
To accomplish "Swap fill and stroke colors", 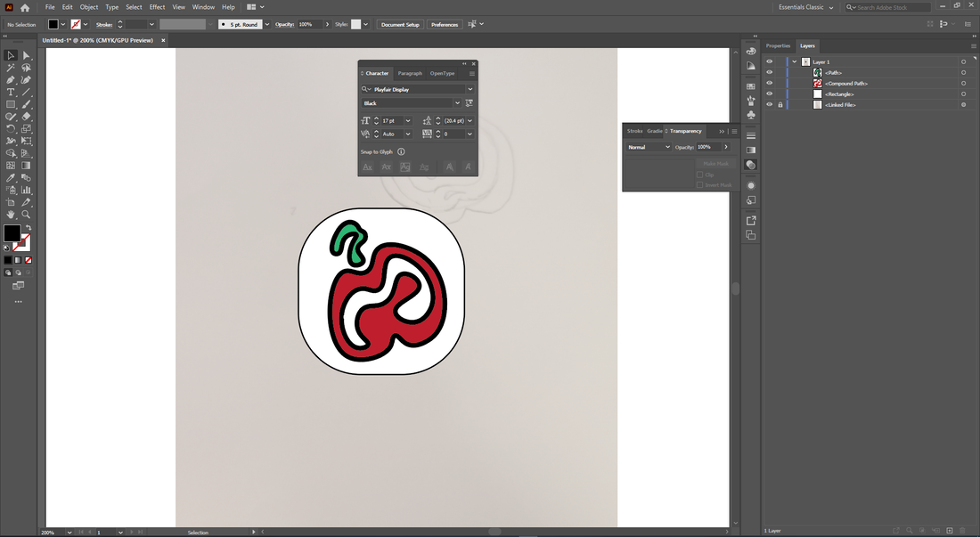I will [29, 228].
